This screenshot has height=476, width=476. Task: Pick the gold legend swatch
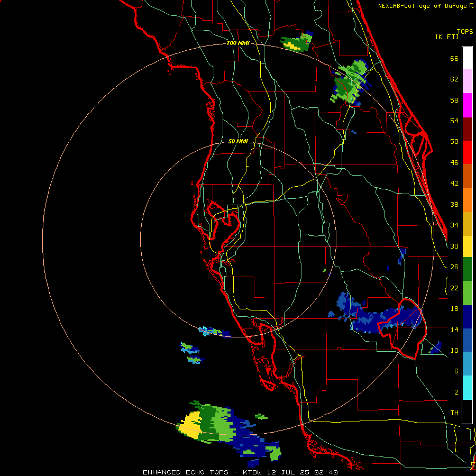[x=467, y=224]
